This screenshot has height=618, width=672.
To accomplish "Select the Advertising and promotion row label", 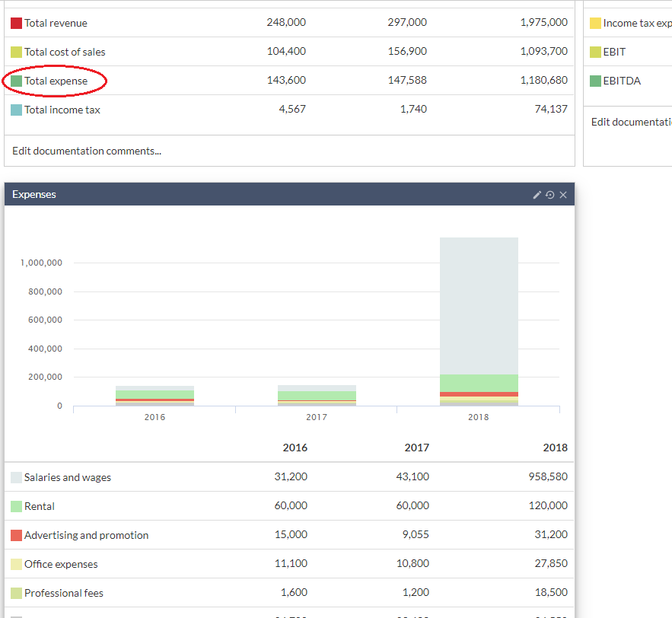I will tap(86, 535).
